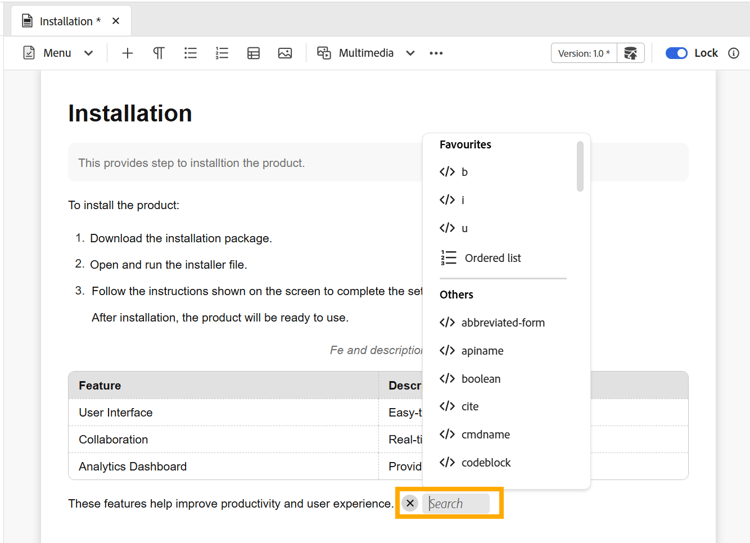Click the Analytics Dashboard table cell
Viewport: 750px width, 543px height.
223,466
